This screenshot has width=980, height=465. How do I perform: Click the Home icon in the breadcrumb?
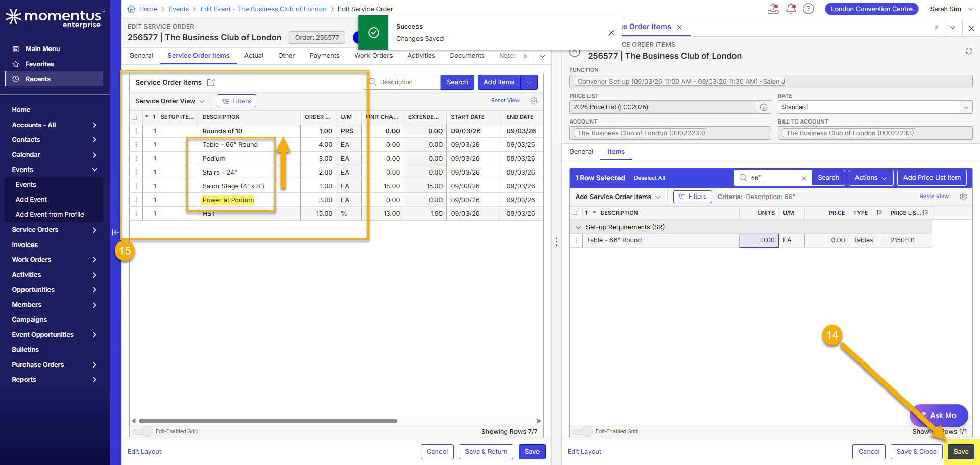[131, 9]
